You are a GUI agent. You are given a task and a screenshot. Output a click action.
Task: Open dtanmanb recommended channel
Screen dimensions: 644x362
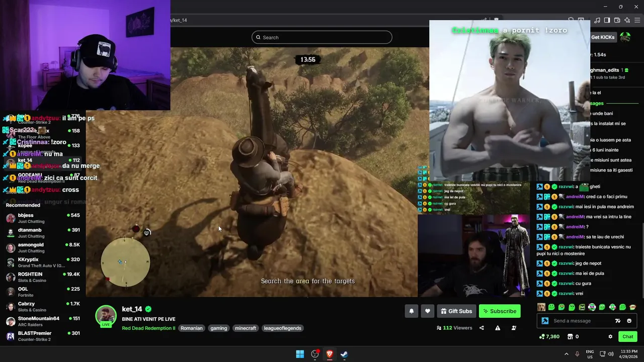coord(43,233)
